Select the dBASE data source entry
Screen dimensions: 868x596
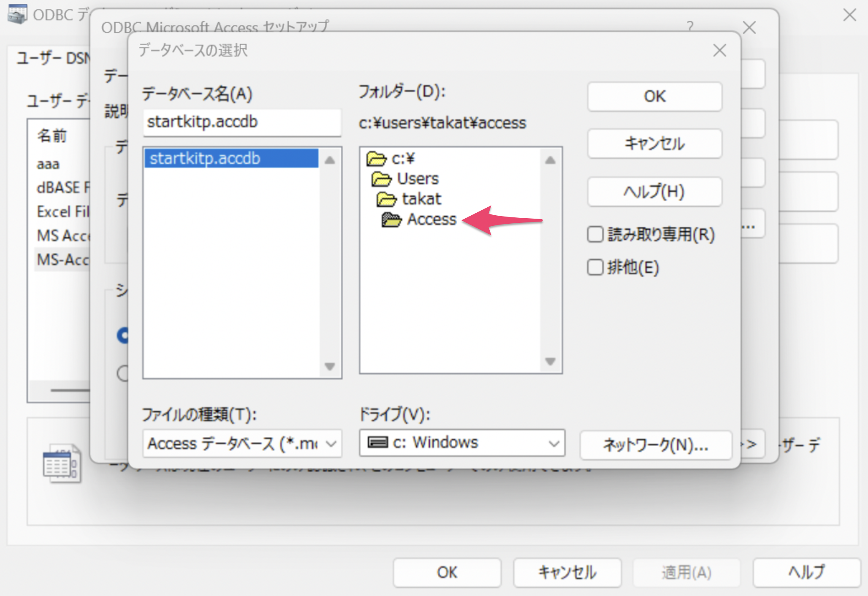coord(63,187)
